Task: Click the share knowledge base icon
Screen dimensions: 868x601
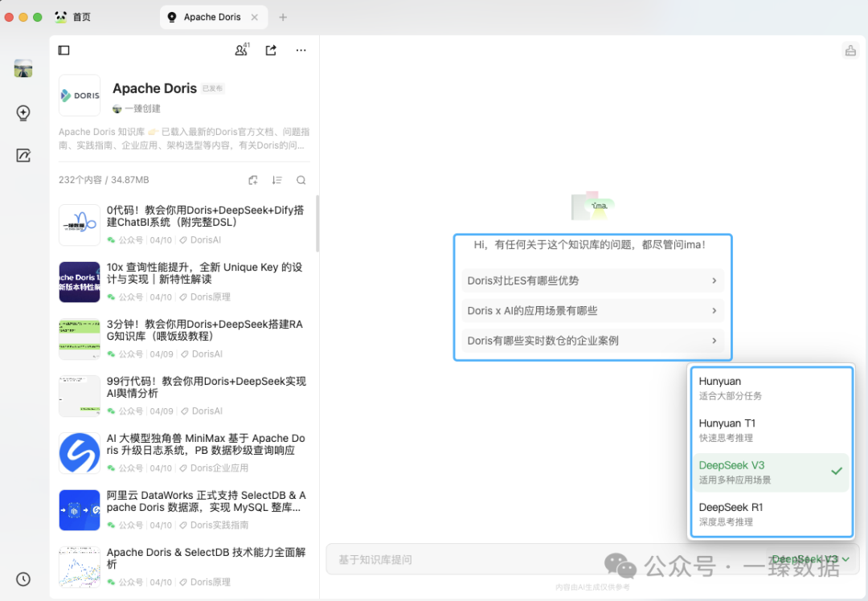Action: click(x=271, y=51)
